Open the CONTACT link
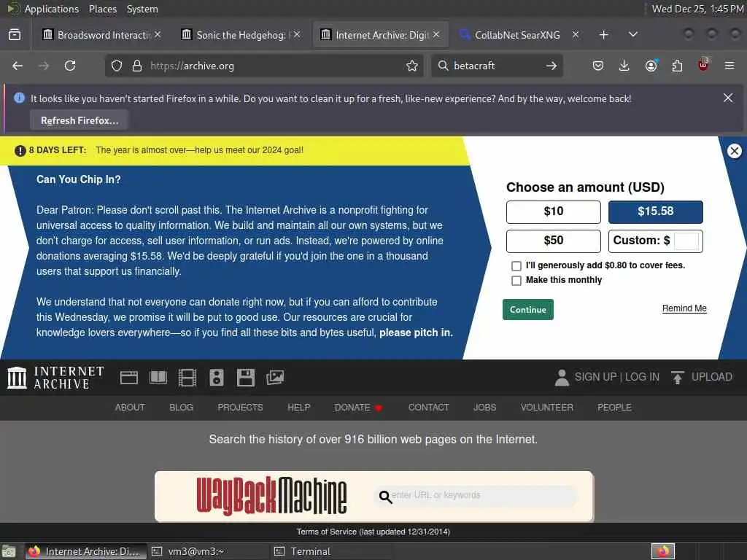Screen dimensions: 747x560 (428, 408)
